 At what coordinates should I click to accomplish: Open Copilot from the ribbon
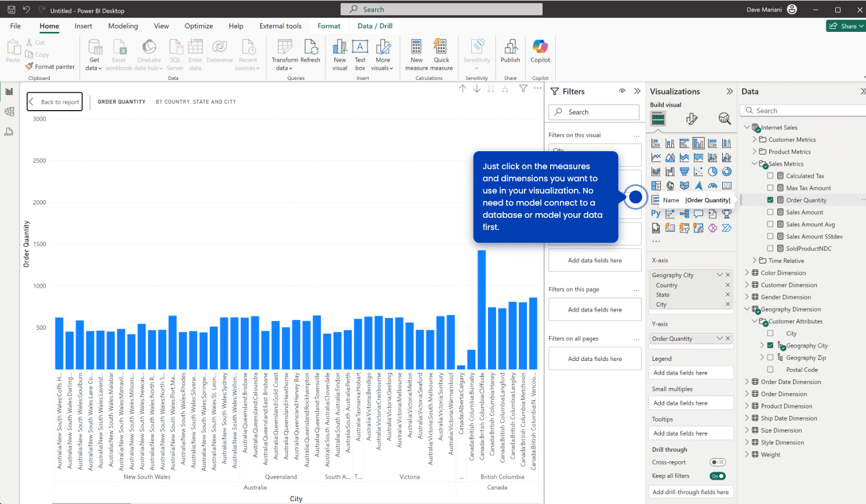click(540, 52)
